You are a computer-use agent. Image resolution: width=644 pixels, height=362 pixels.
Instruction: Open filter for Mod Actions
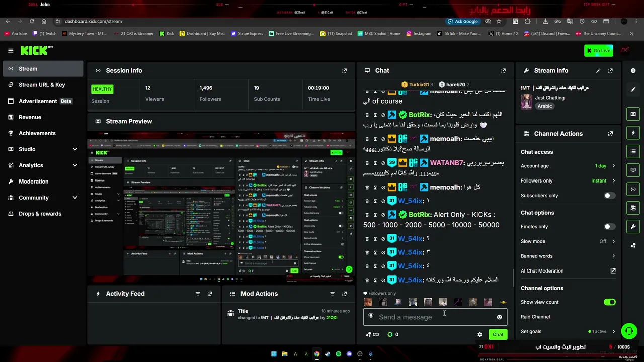[x=332, y=294]
